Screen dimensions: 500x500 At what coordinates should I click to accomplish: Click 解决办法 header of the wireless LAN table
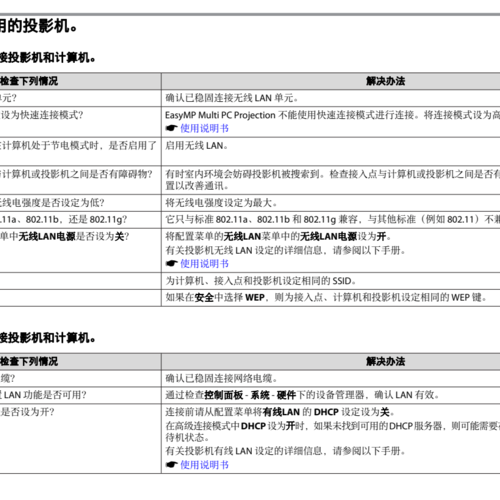(386, 81)
